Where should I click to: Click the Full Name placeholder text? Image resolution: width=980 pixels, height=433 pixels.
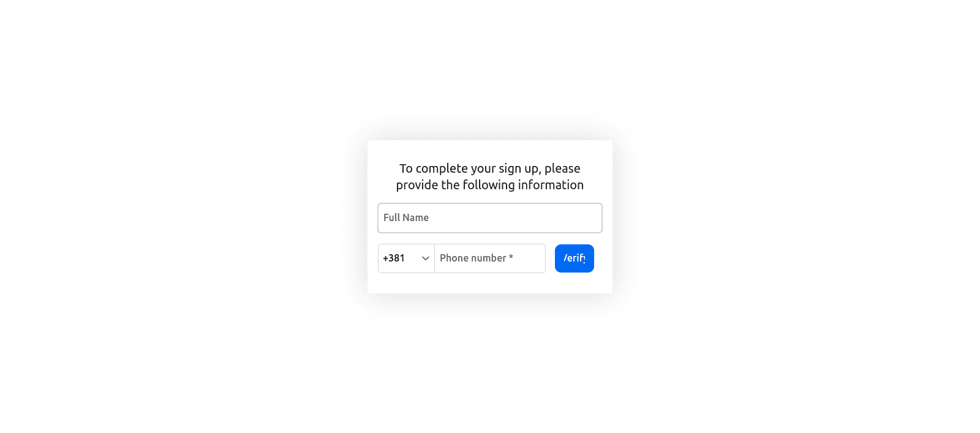(406, 218)
